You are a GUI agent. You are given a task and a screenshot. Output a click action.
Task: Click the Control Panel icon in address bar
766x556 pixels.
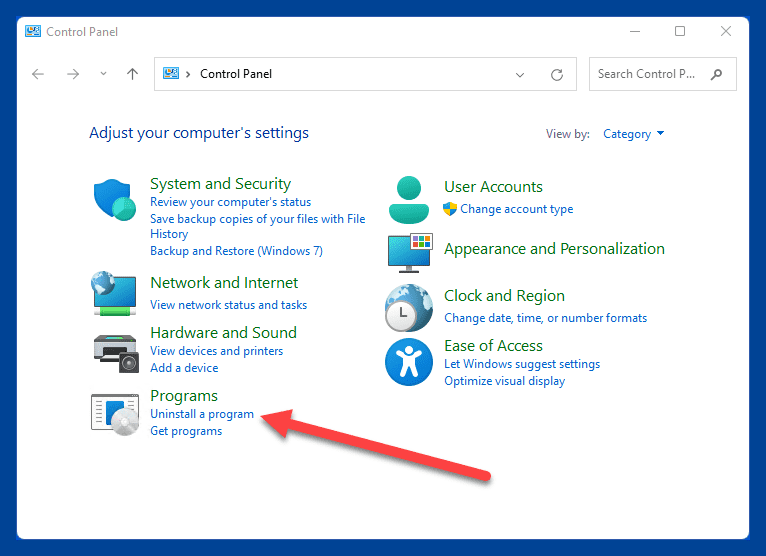coord(171,74)
